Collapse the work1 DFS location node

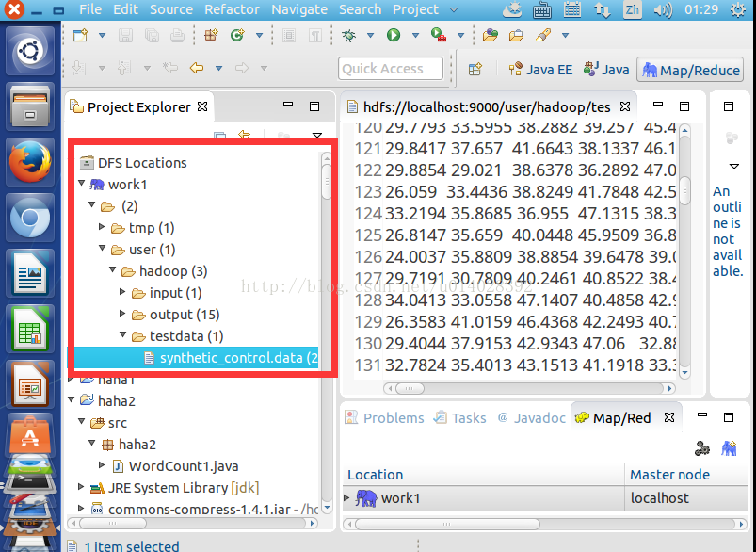(x=82, y=184)
